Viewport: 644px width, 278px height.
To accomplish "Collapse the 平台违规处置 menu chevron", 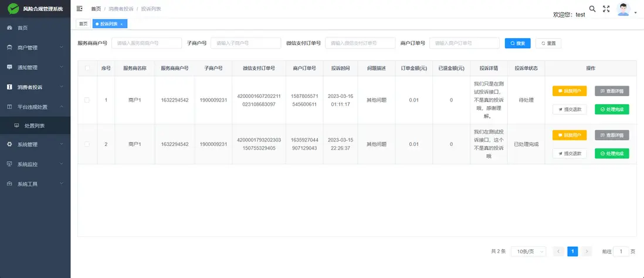I will [61, 107].
